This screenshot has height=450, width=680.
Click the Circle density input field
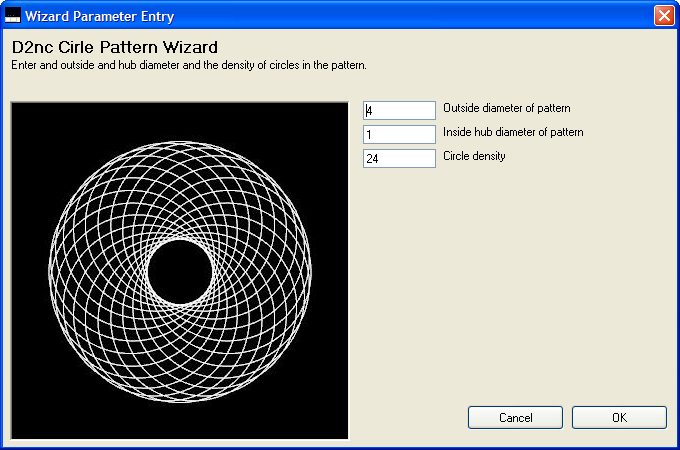(399, 158)
